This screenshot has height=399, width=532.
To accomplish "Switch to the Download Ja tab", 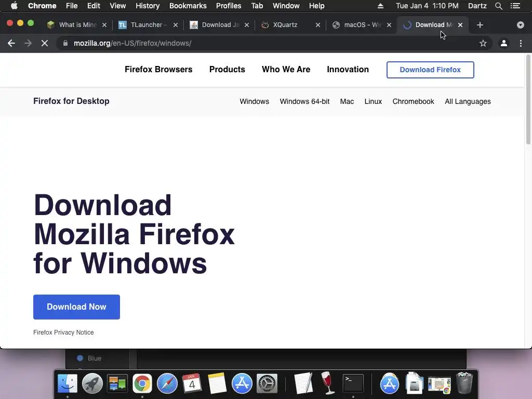I will [220, 25].
